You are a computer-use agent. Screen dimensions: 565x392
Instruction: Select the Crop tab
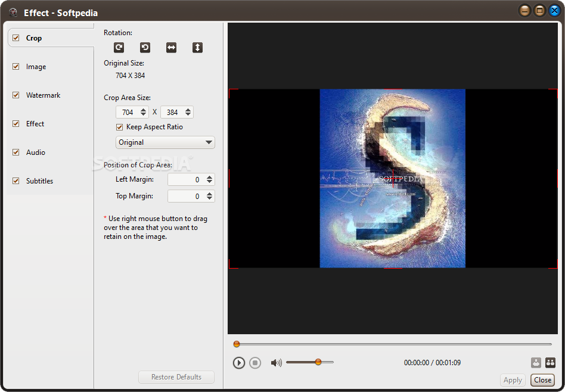pos(51,38)
